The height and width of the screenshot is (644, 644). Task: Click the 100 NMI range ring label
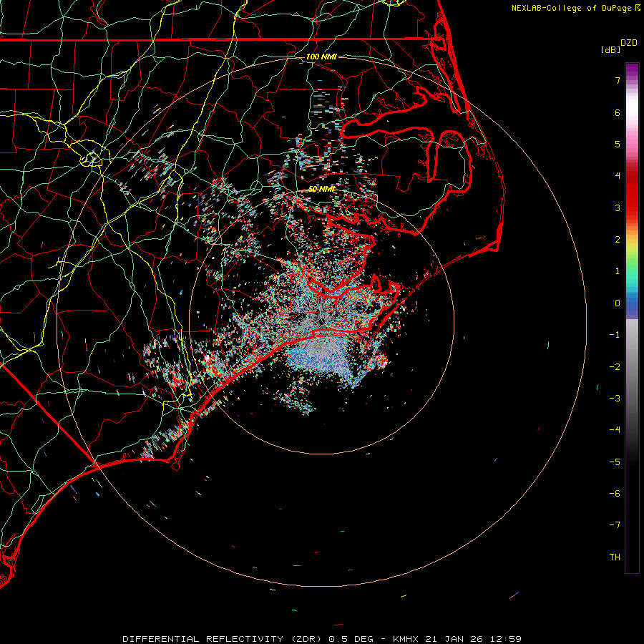point(321,57)
